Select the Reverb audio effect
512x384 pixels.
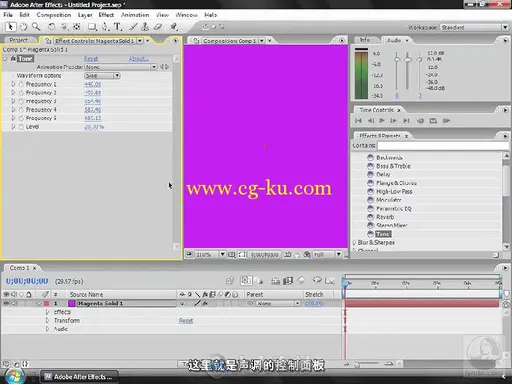coord(385,217)
